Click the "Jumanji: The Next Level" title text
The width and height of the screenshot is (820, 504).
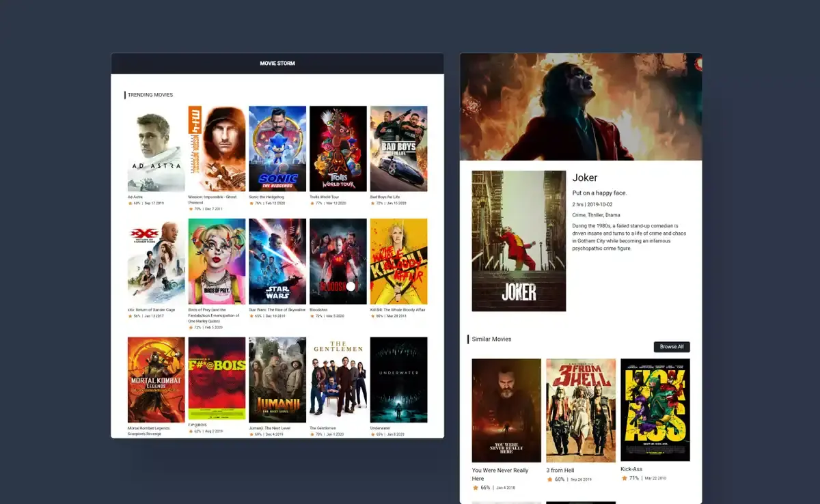[271, 428]
